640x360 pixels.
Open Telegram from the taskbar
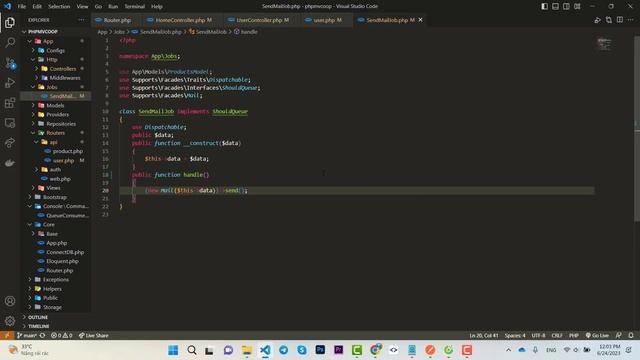[283, 350]
